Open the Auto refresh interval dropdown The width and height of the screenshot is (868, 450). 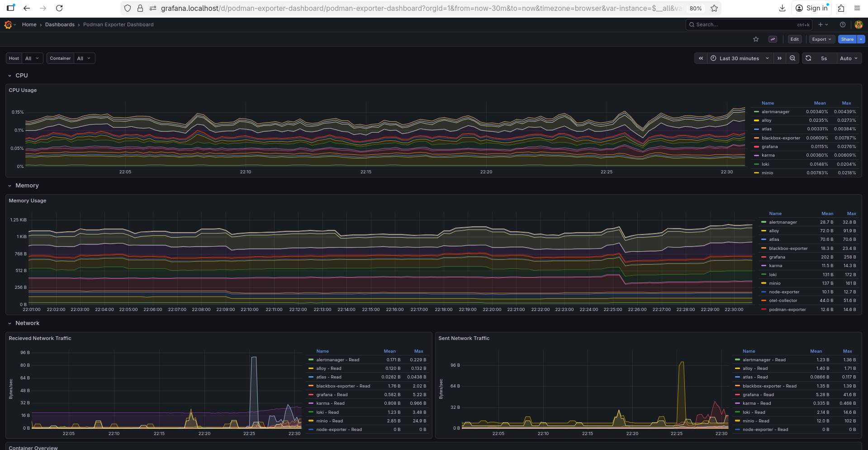[x=848, y=58]
